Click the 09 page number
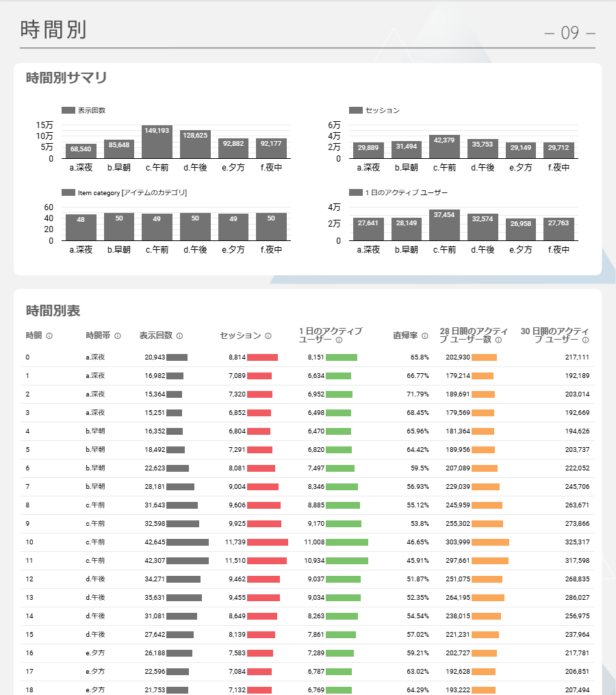 point(570,33)
